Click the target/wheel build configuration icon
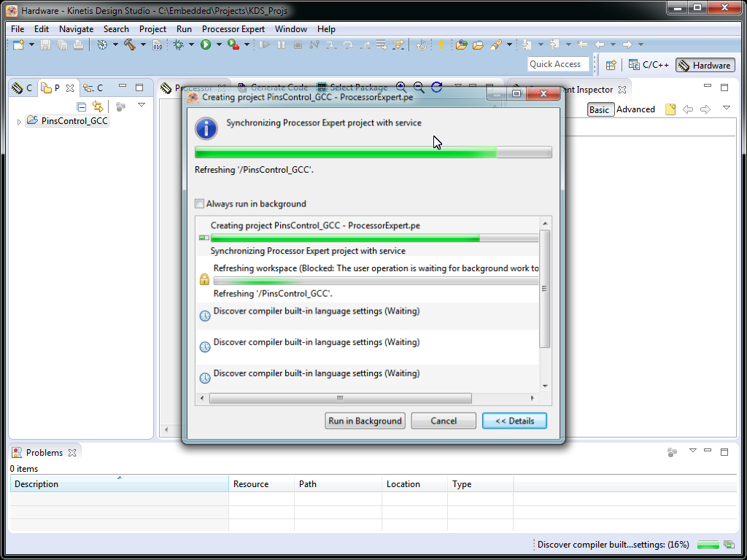Screen dimensions: 747x560 102,44
